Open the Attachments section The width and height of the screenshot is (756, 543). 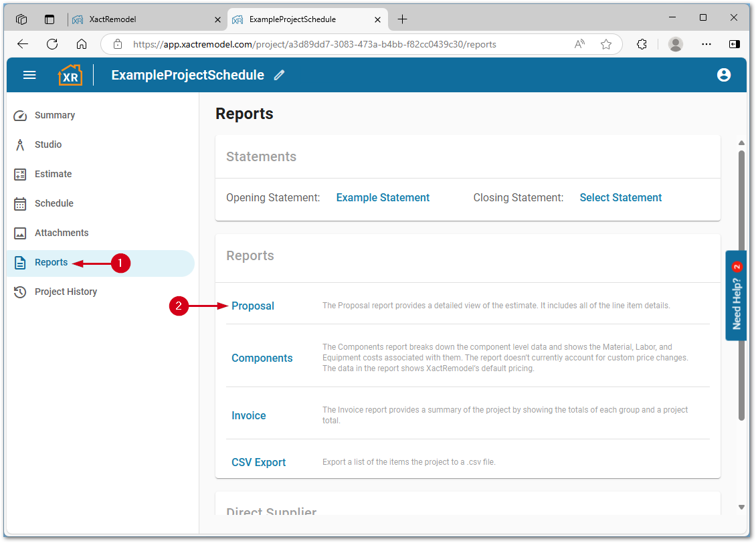click(62, 233)
